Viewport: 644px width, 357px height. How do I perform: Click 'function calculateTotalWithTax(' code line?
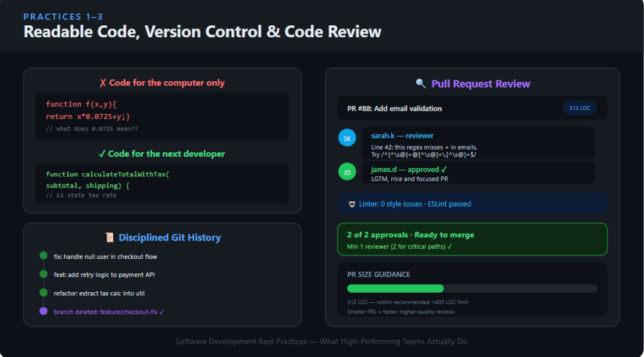tap(108, 174)
